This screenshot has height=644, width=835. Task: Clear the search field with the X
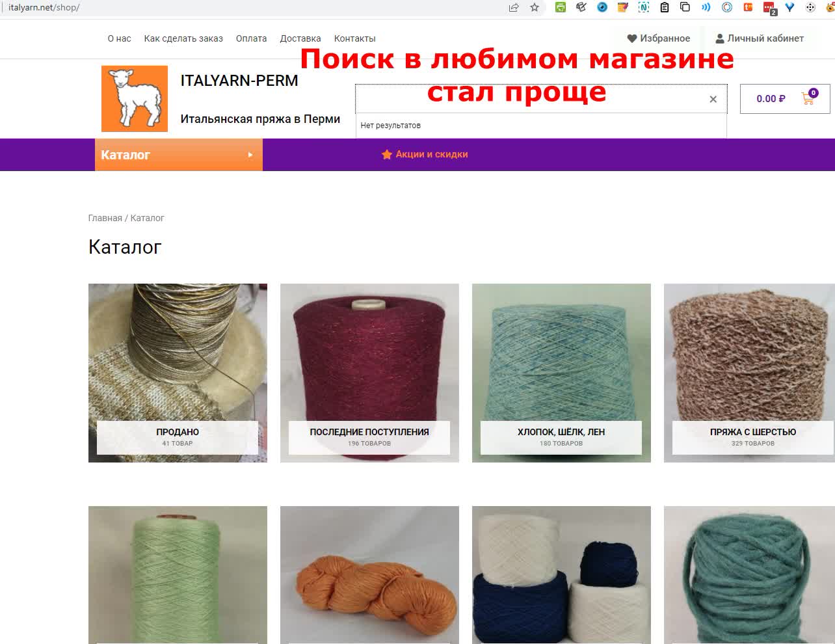[713, 99]
